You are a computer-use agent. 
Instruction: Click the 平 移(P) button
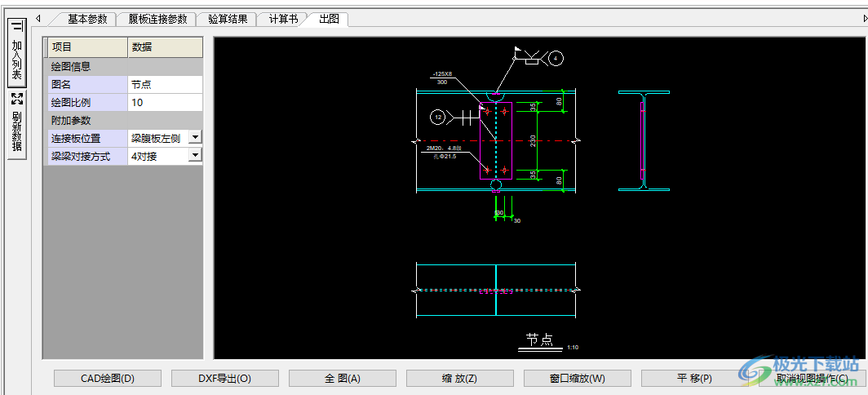pos(694,379)
